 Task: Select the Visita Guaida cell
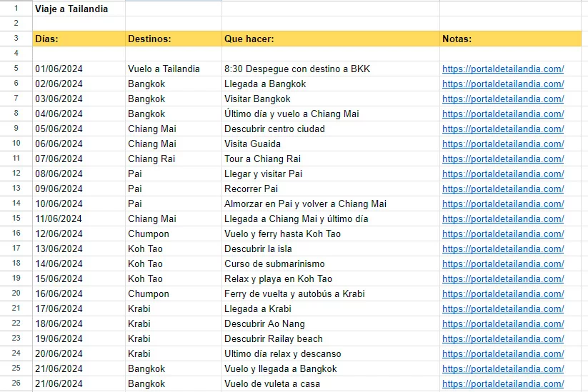(x=330, y=144)
